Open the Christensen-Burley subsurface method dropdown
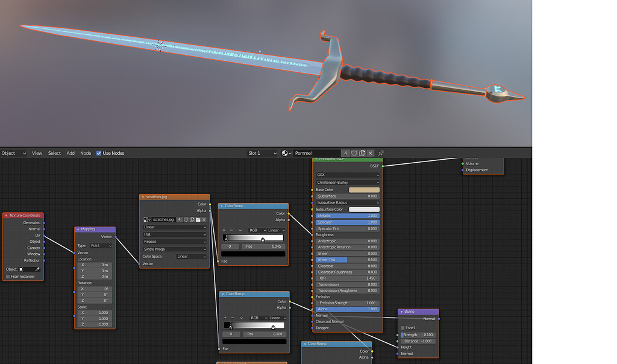 pyautogui.click(x=348, y=183)
